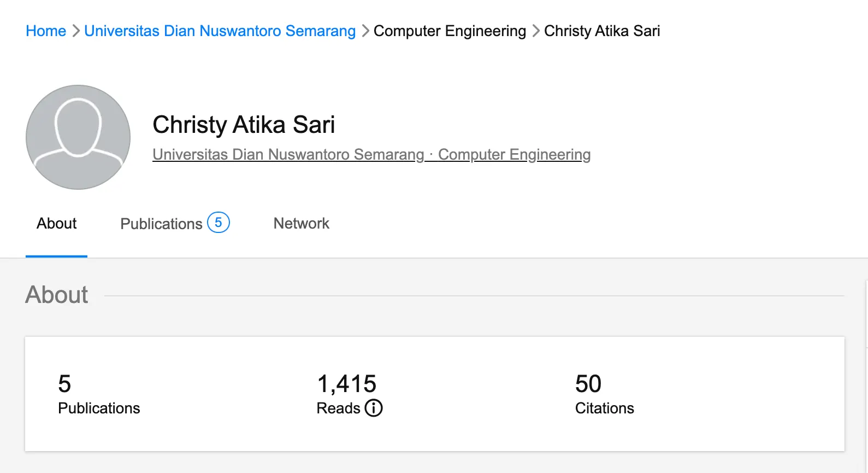Image resolution: width=868 pixels, height=473 pixels.
Task: Switch to the About tab
Action: click(x=57, y=224)
